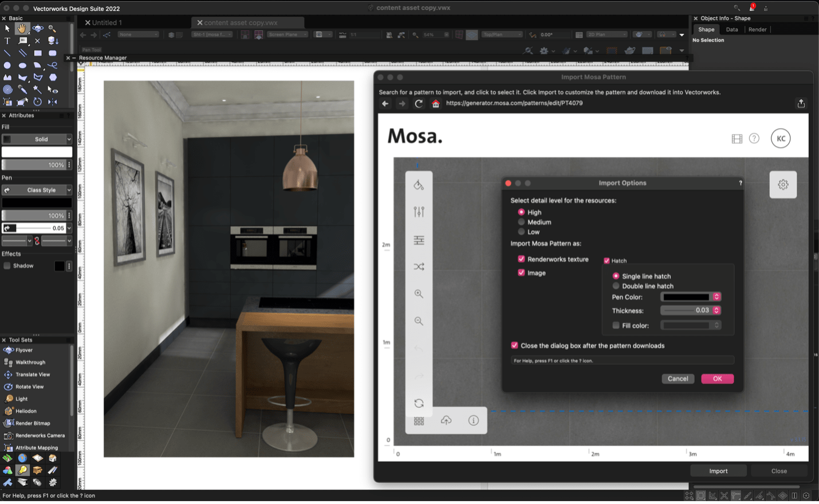Open the Screen Plane dropdown

tap(287, 35)
